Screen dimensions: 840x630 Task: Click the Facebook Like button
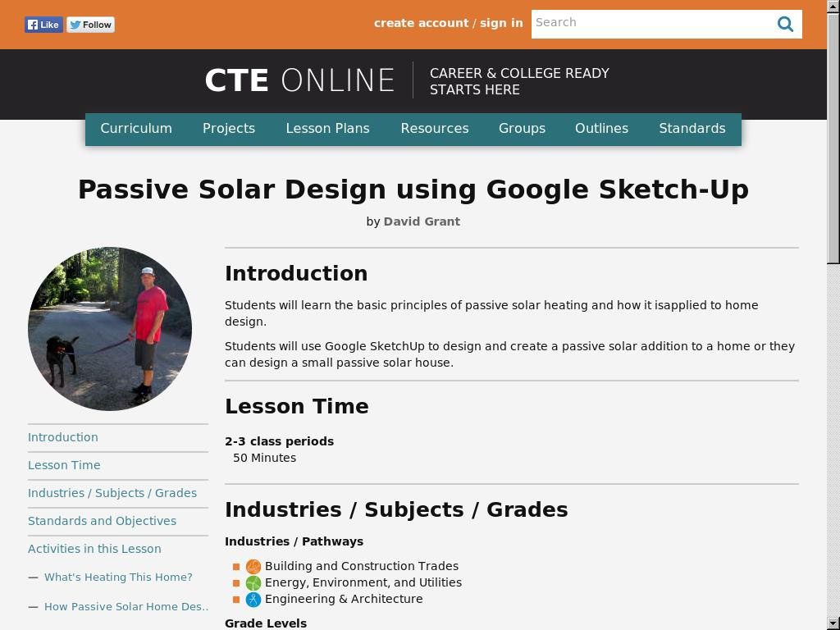tap(43, 25)
